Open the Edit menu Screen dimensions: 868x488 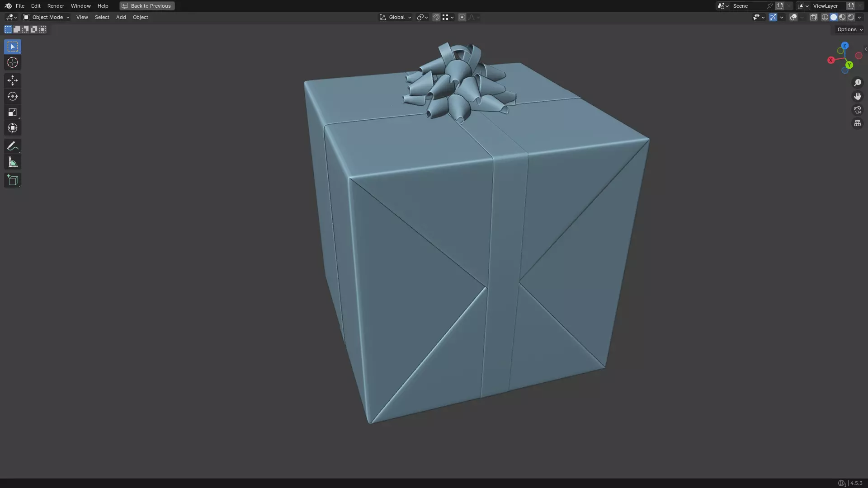click(x=36, y=6)
